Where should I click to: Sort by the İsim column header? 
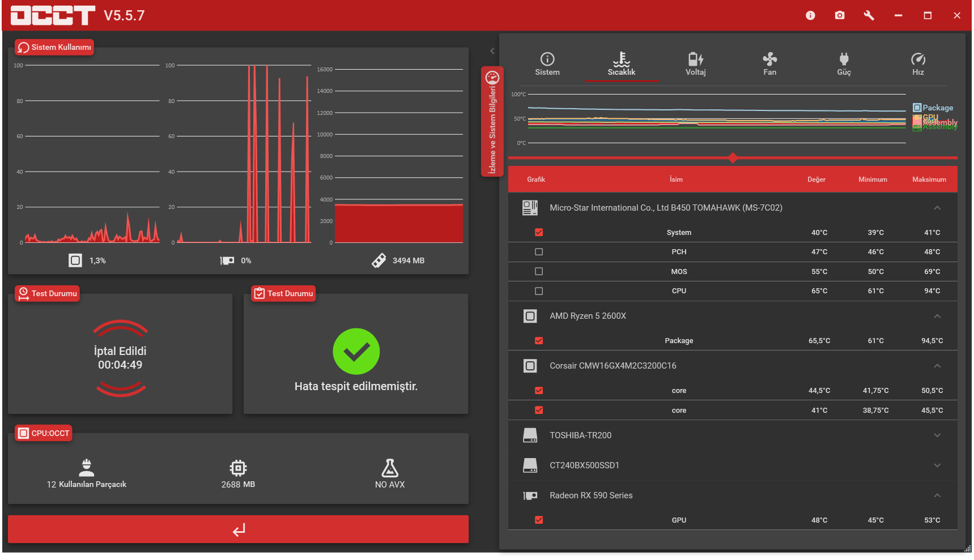tap(676, 179)
